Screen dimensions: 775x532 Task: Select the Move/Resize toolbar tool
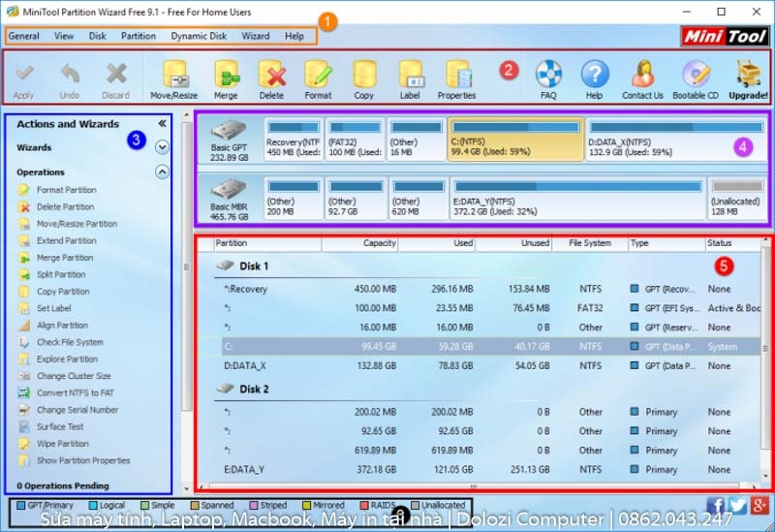(x=174, y=80)
